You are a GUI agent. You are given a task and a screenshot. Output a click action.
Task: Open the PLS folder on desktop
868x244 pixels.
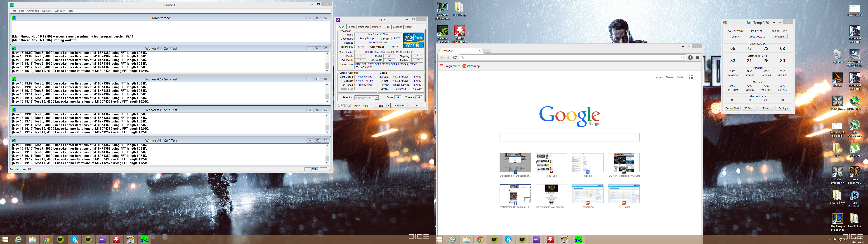click(837, 150)
